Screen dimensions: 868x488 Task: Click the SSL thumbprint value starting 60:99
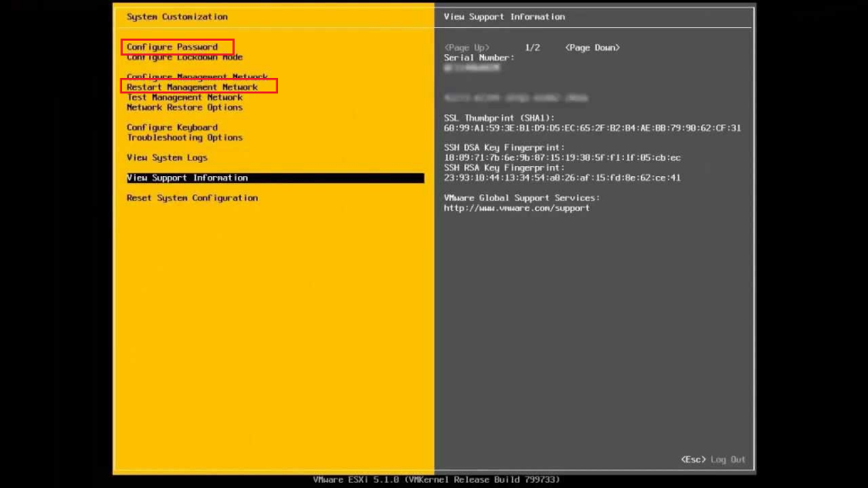pyautogui.click(x=592, y=128)
